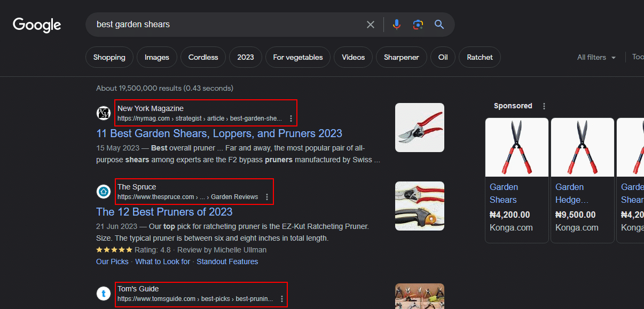Image resolution: width=644 pixels, height=309 pixels.
Task: Click the results count text
Action: pyautogui.click(x=164, y=88)
